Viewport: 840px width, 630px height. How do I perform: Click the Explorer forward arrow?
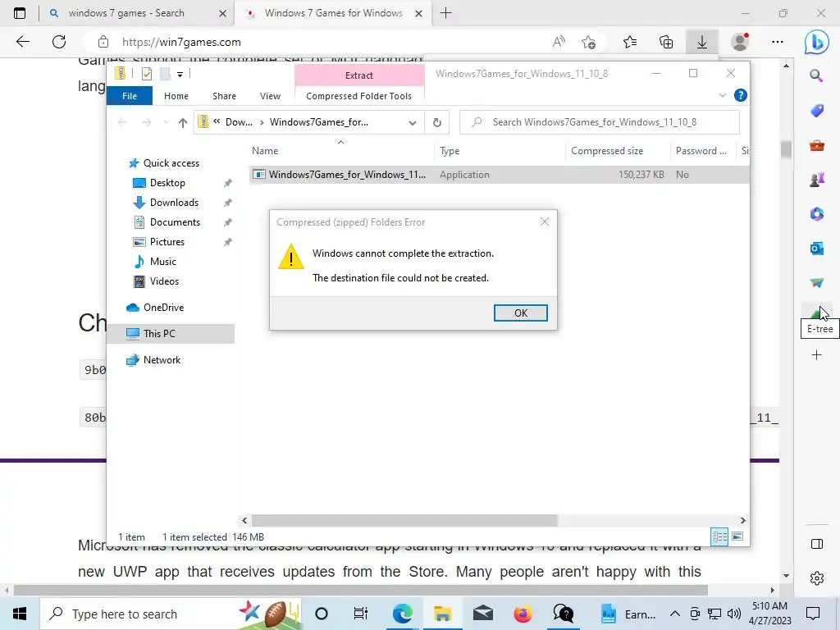[x=146, y=123]
